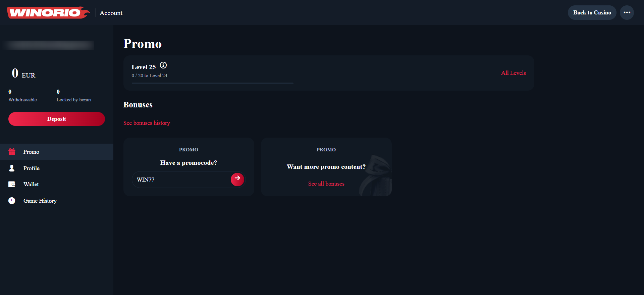
Task: Click the Account header label
Action: point(111,13)
